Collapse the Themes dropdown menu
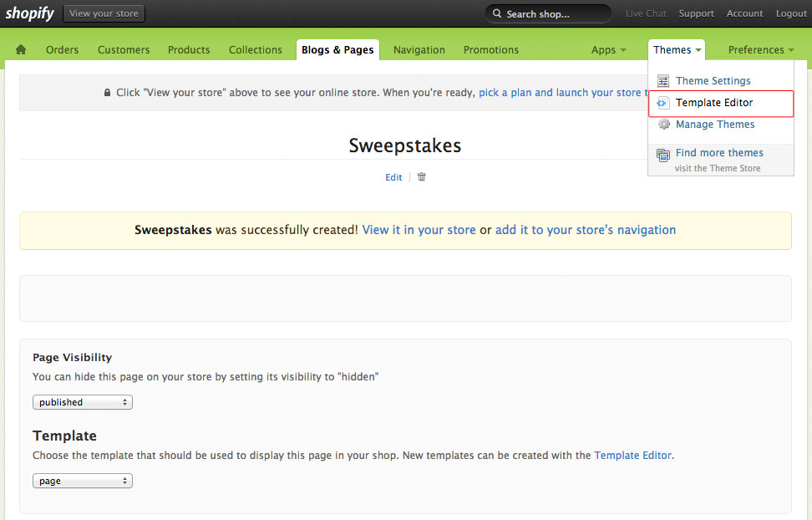Screen dimensions: 812x520 [677, 50]
